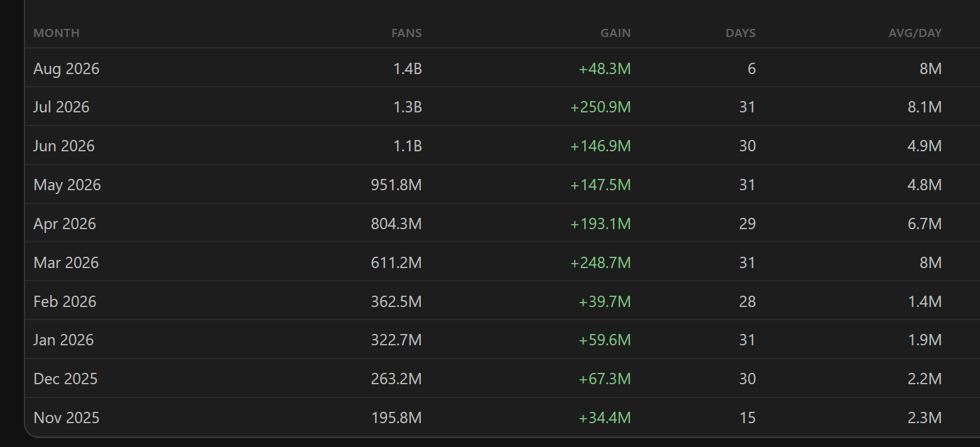
Task: Select the Apr 2026 month cell
Action: (65, 224)
